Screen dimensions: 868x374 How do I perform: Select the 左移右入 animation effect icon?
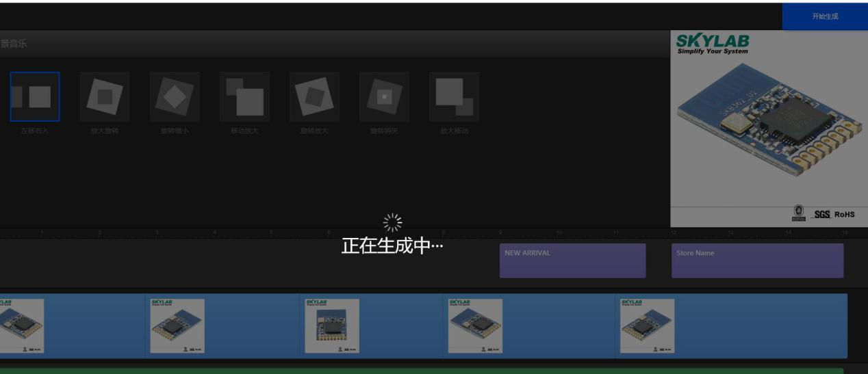[x=35, y=97]
